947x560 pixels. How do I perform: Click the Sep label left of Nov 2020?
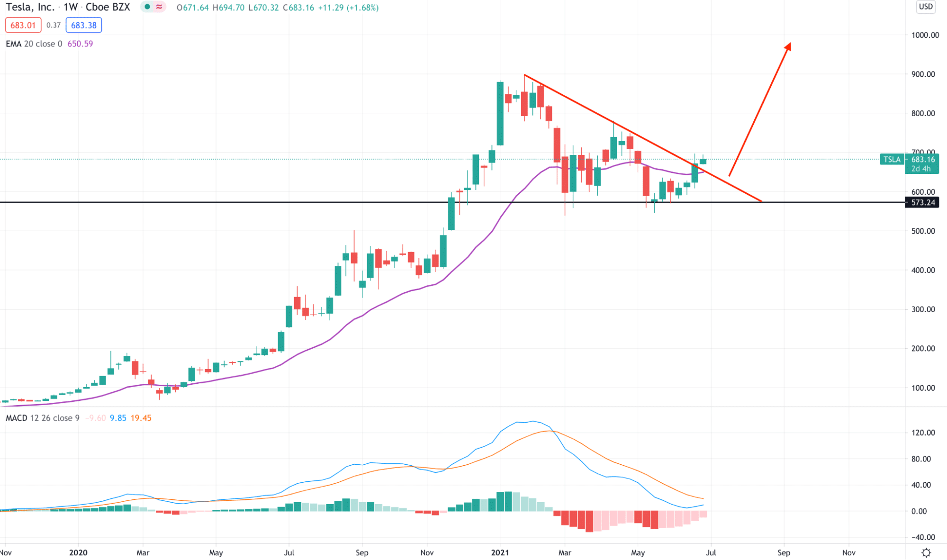tap(362, 552)
